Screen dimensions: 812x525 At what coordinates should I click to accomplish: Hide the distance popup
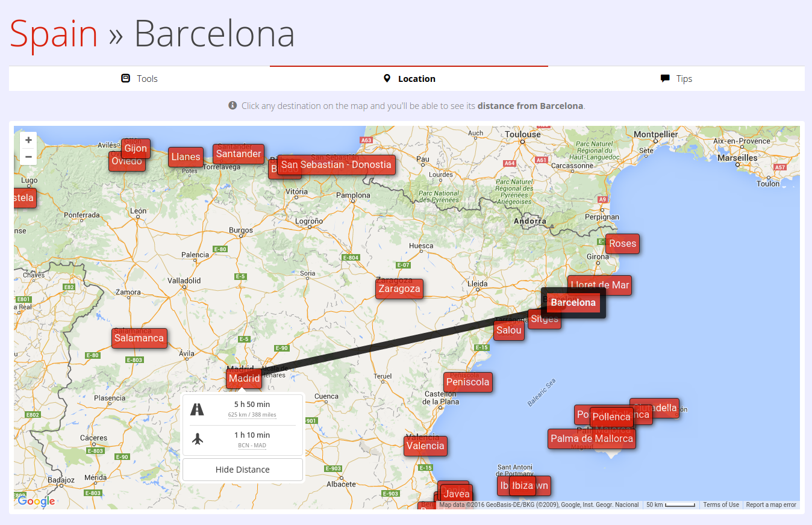(243, 470)
